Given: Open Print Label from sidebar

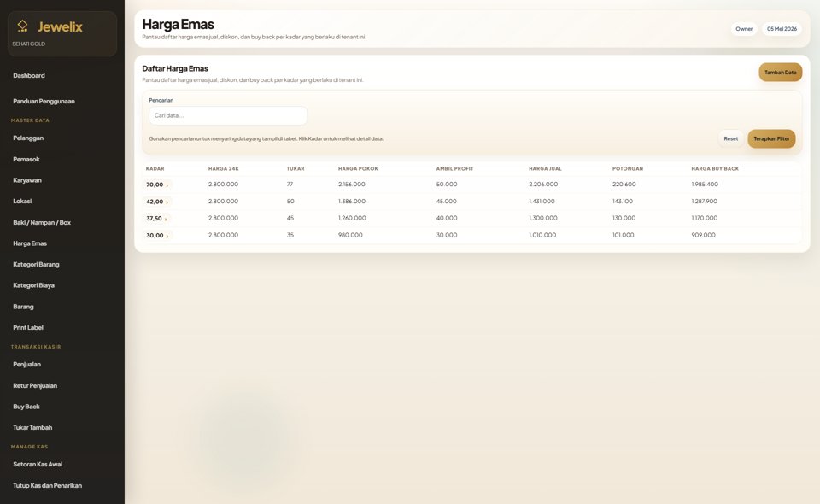Looking at the screenshot, I should point(28,327).
